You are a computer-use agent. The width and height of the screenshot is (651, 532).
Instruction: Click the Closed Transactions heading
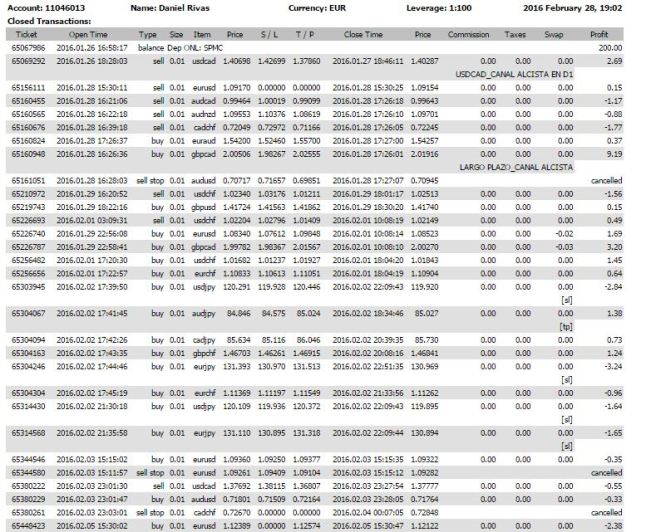pos(42,19)
